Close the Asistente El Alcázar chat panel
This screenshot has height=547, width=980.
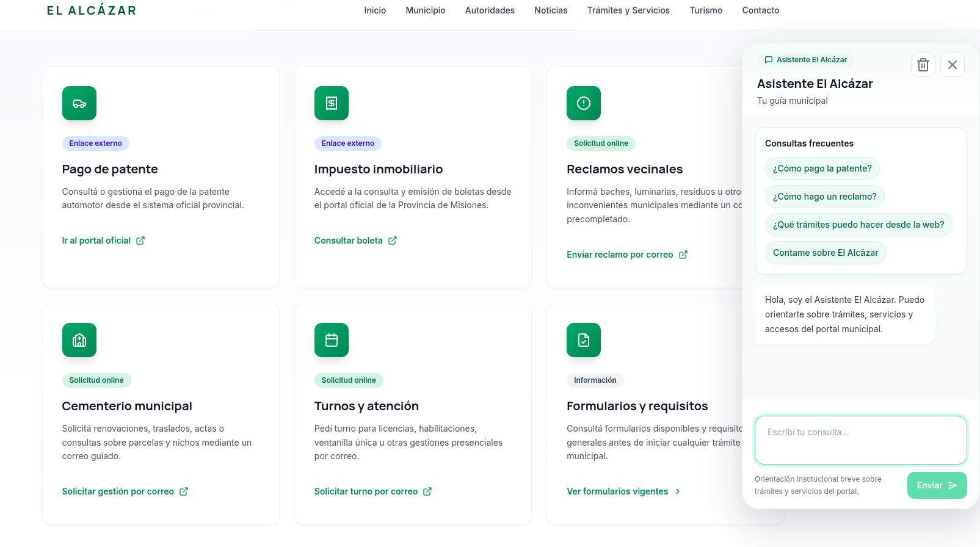[953, 65]
